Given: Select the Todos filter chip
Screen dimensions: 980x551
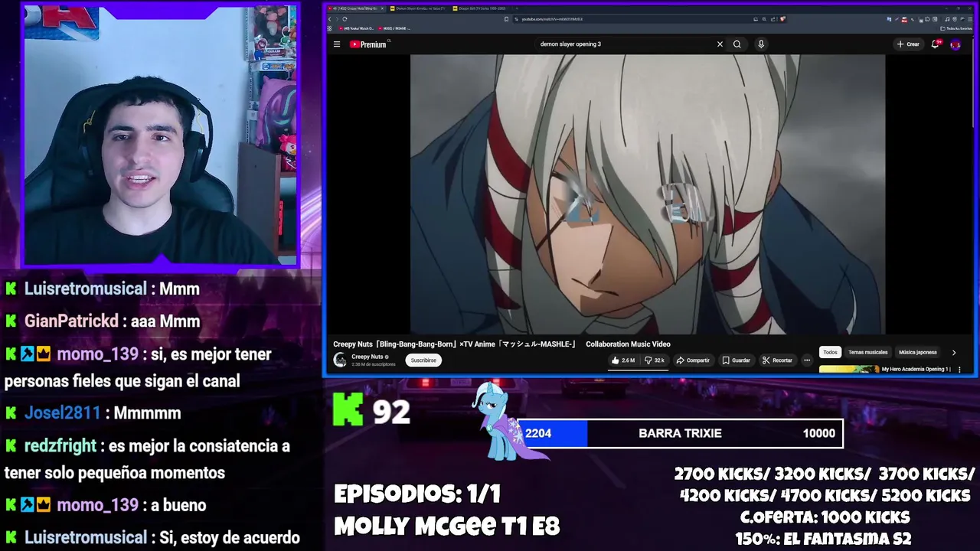Looking at the screenshot, I should tap(830, 352).
